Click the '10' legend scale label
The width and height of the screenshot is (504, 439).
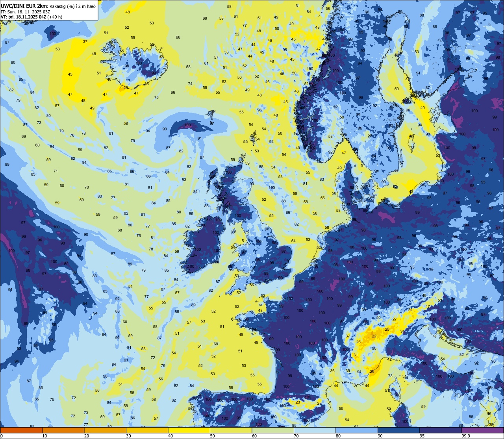44,436
